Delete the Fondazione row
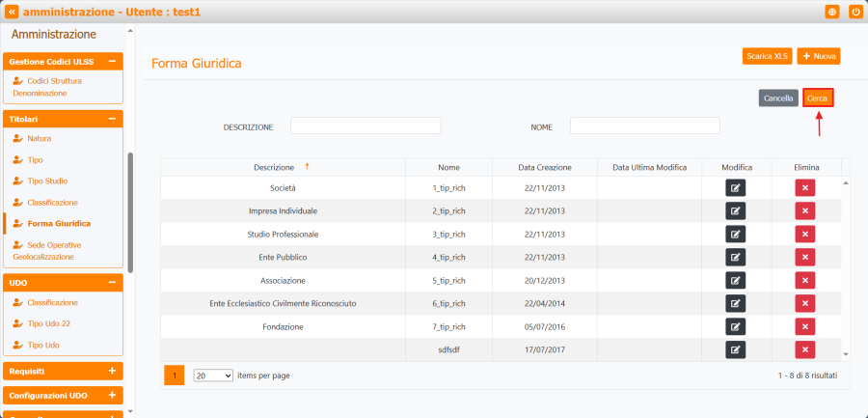Viewport: 868px width, 418px height. pos(804,326)
